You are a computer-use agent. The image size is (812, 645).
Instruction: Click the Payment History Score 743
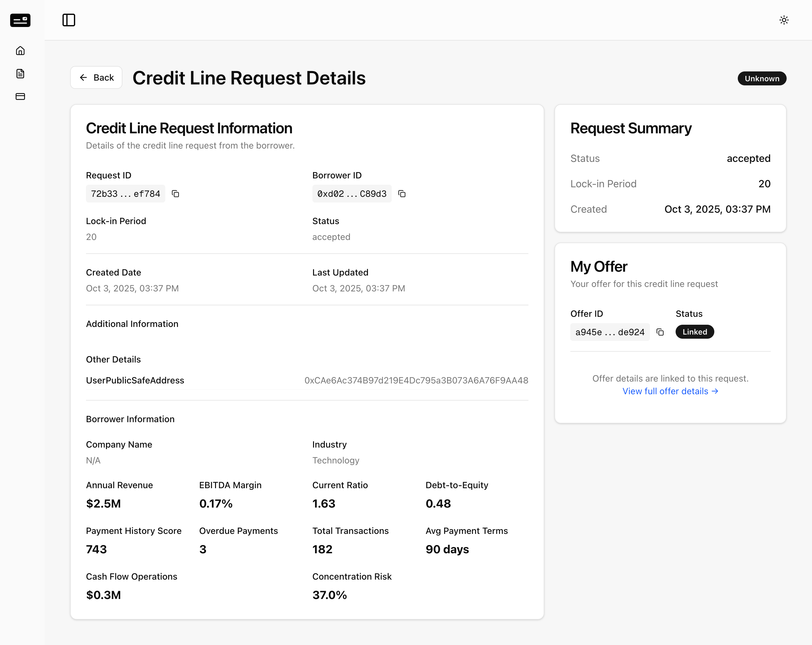point(96,549)
